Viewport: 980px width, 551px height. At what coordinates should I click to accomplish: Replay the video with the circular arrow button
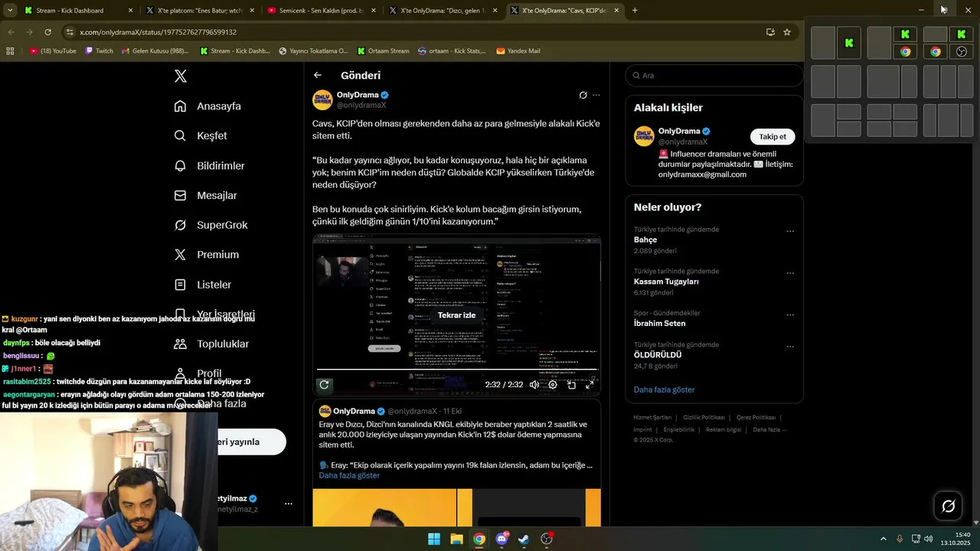pos(325,385)
